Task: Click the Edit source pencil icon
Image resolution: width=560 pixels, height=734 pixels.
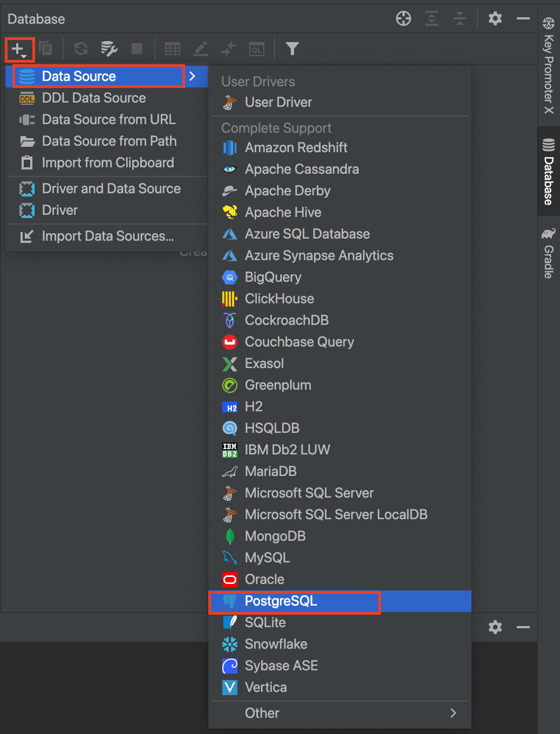Action: pos(201,49)
